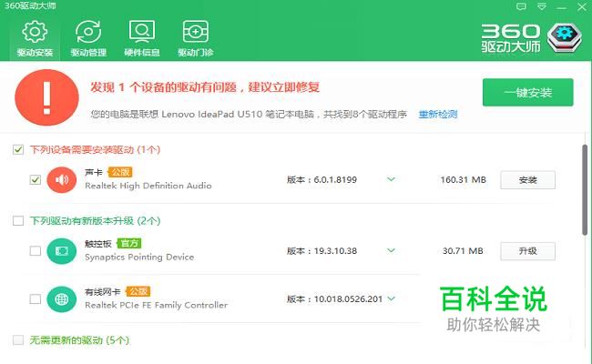Switch to the 驱动管理 tab label

[x=88, y=53]
